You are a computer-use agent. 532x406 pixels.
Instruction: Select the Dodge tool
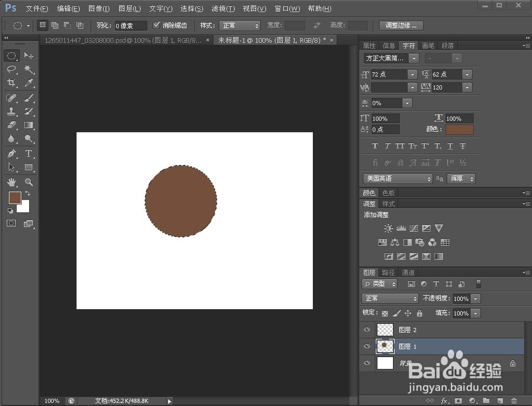click(29, 138)
